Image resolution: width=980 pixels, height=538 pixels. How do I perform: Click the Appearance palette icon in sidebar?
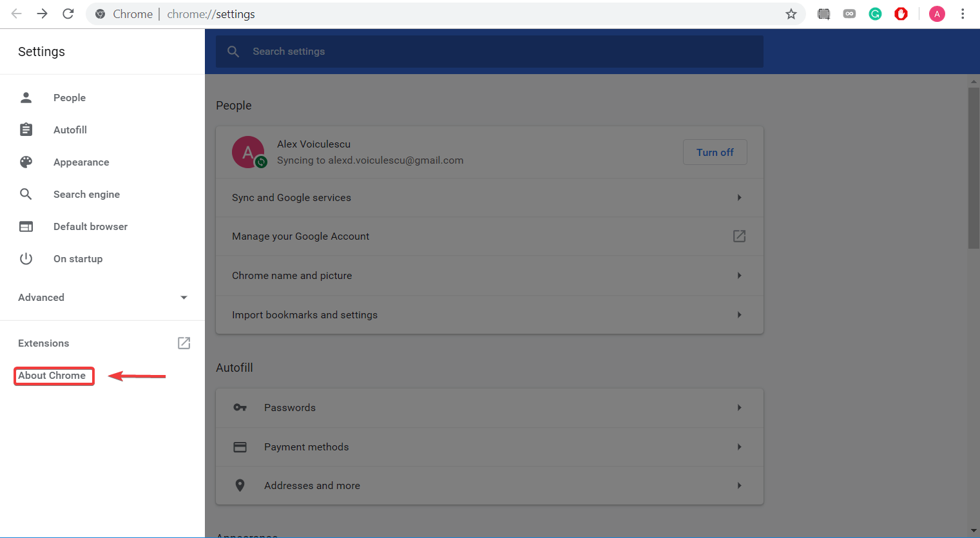pos(26,162)
